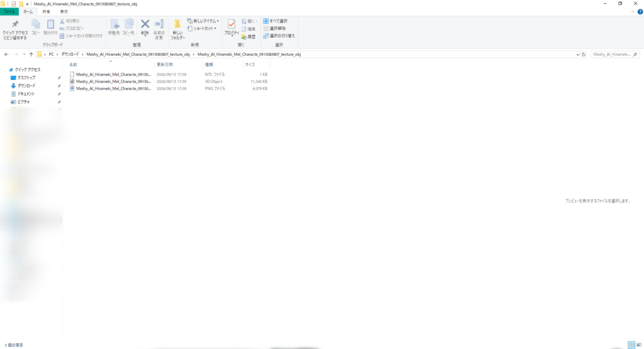The height and width of the screenshot is (349, 644).
Task: Open ショートカット (Easy access) dropdown
Action: click(202, 28)
